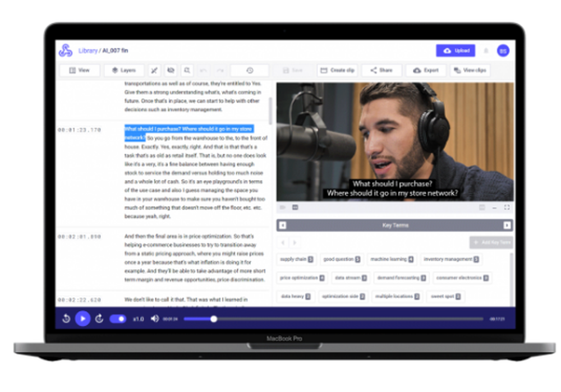Select the "optimization side" key term

point(343,297)
